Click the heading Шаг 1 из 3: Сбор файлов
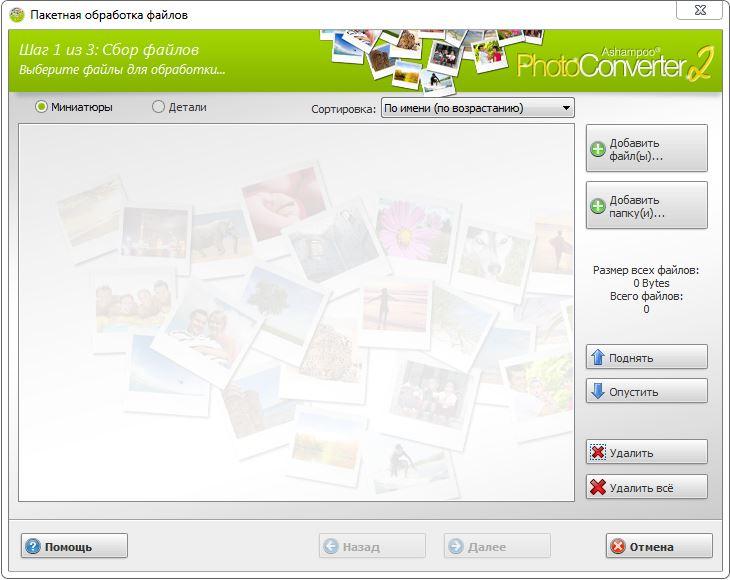 pos(109,50)
